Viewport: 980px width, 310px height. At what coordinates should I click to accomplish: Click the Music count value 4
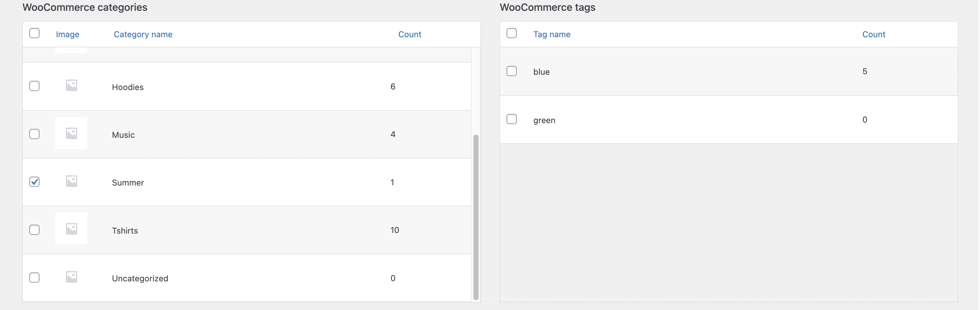point(393,134)
